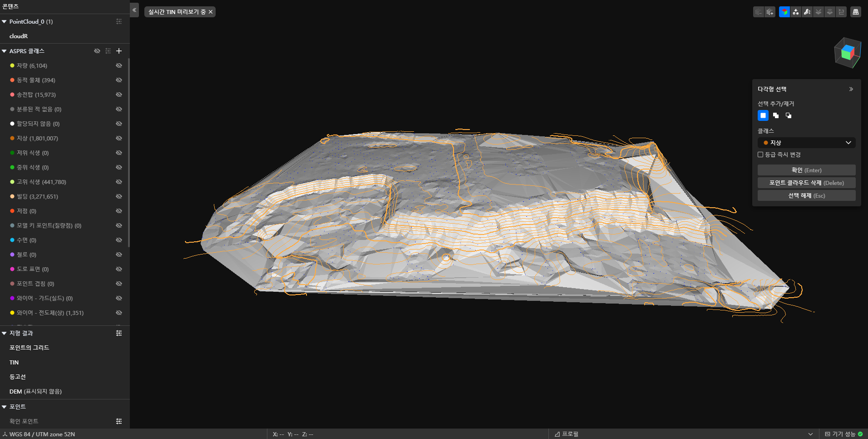Click the layers with down arrow icon
Viewport: 868px width, 439px height.
819,12
